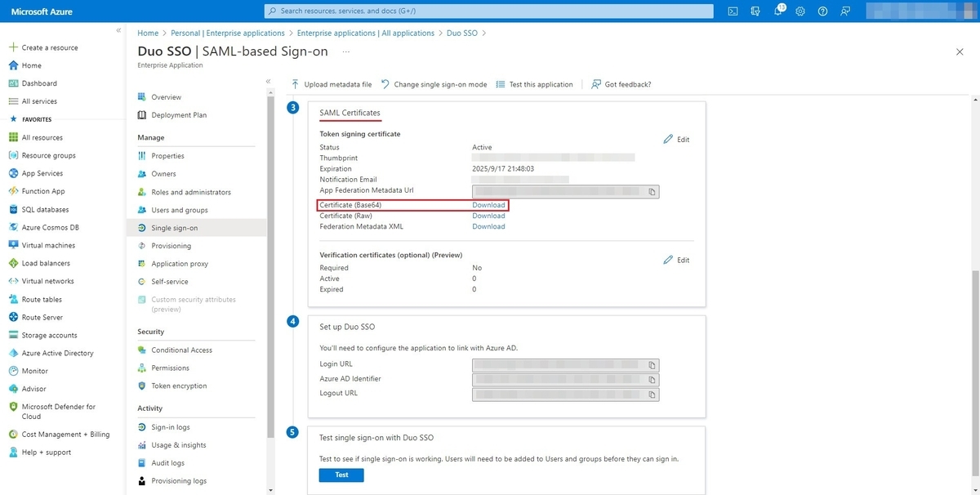
Task: Open the Feedback icon in top bar
Action: (844, 11)
